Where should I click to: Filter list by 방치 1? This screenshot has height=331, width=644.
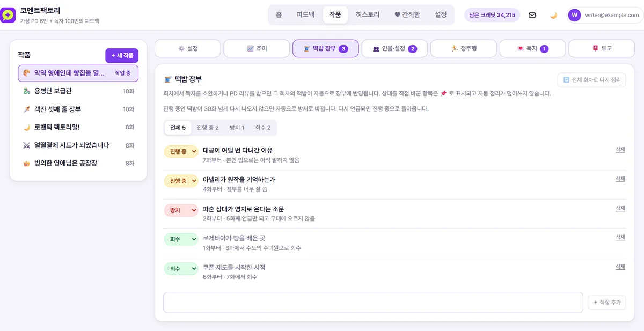coord(237,128)
